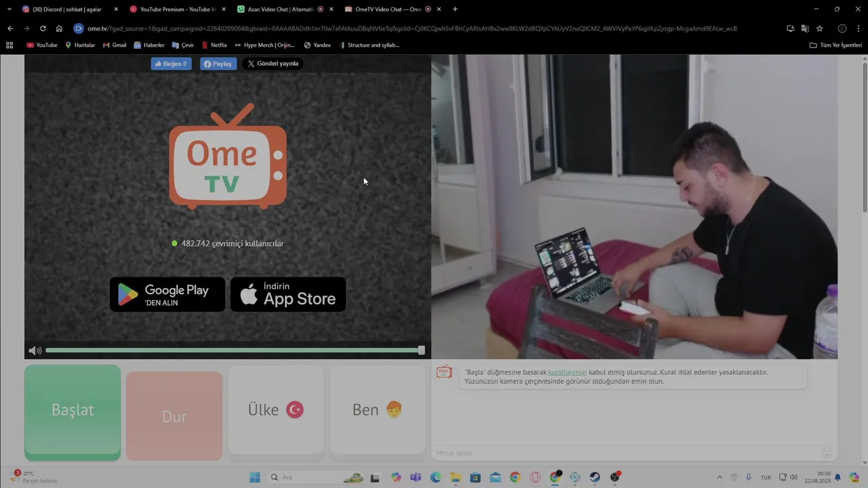
Task: Open the Ben gender selector
Action: click(x=378, y=409)
